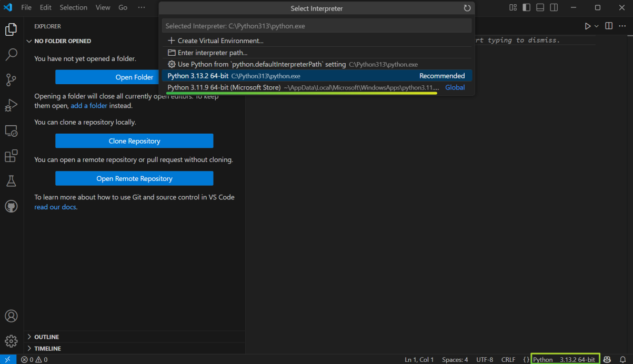Collapse the No Folder Opened section
Screen dimensions: 633x364
tap(134, 41)
